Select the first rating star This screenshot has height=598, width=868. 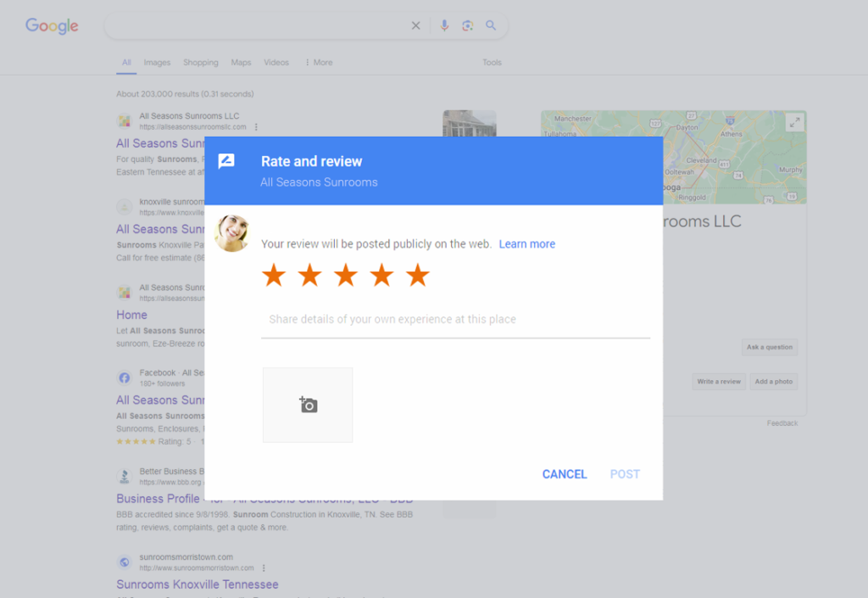point(274,275)
